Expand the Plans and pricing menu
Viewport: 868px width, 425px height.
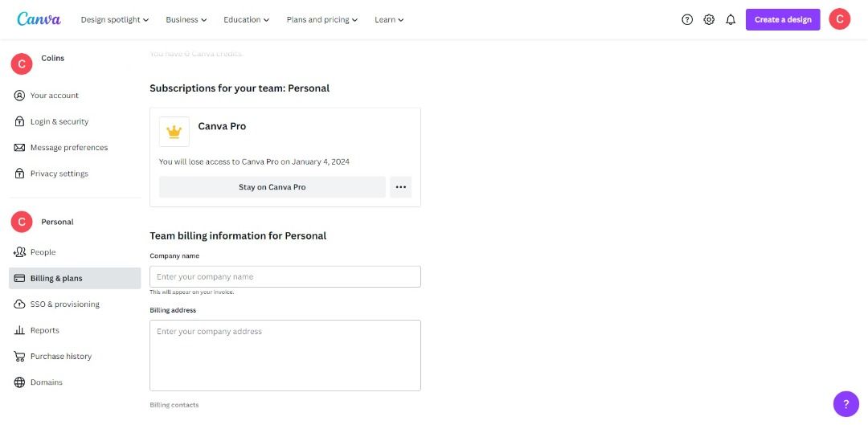tap(322, 19)
